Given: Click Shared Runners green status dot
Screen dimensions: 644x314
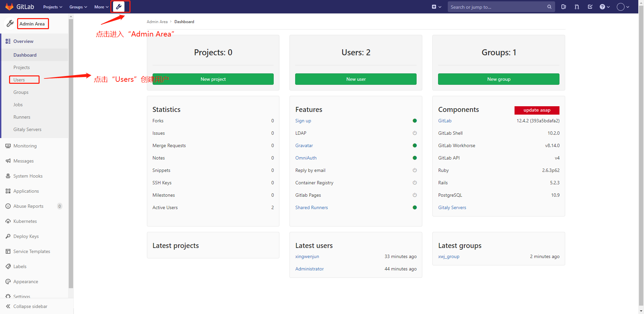Looking at the screenshot, I should pos(415,207).
